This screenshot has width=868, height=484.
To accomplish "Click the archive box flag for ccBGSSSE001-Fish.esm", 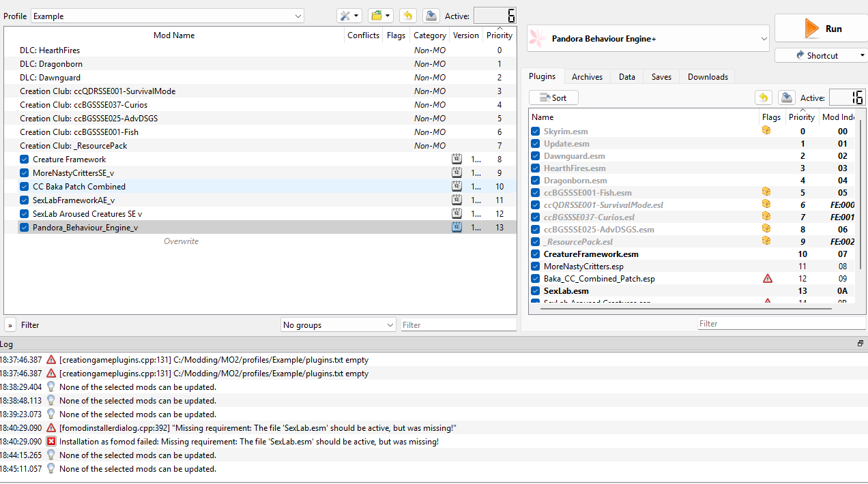I will pos(766,192).
